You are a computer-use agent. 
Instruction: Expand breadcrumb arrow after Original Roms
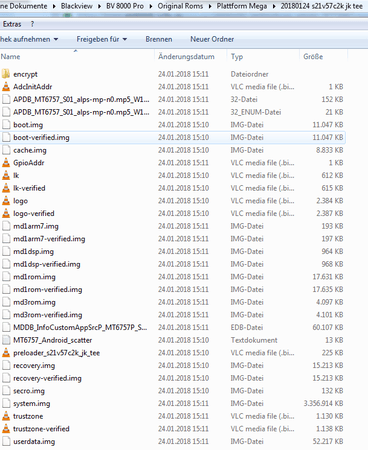click(210, 6)
